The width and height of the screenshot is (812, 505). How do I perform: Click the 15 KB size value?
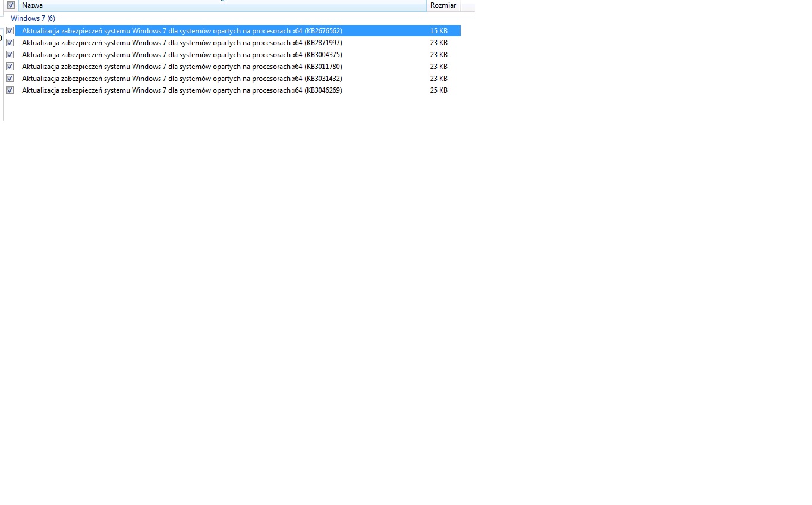point(439,31)
